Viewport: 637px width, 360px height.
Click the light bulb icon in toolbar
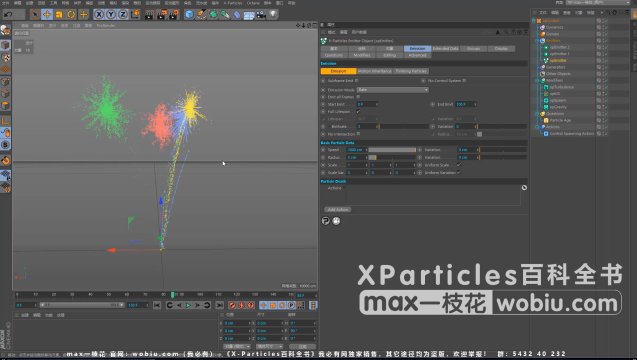[x=273, y=14]
